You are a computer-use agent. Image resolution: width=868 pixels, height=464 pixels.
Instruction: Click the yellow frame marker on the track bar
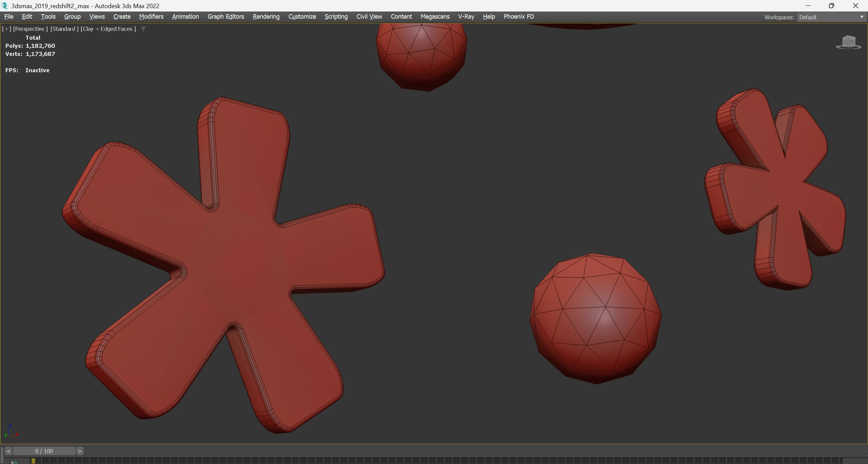pos(33,461)
